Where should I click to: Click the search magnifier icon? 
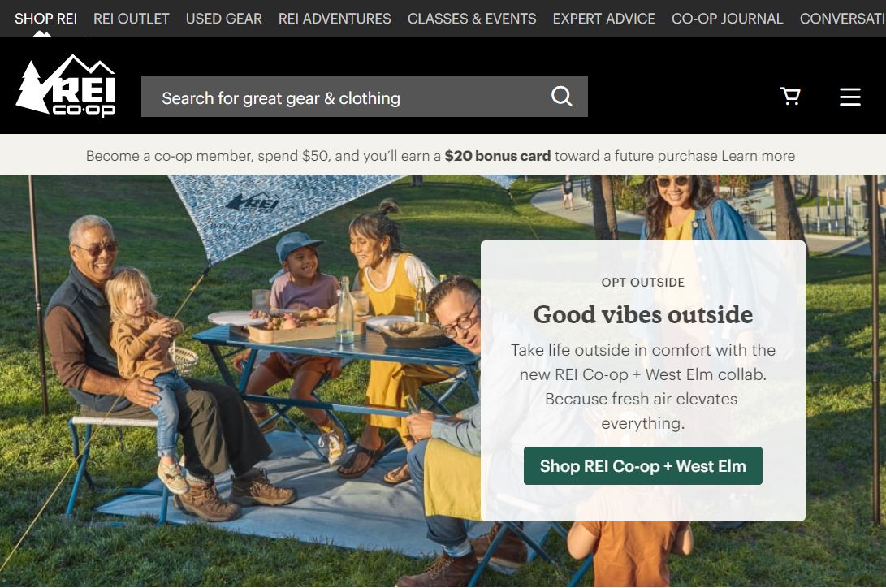pyautogui.click(x=562, y=97)
